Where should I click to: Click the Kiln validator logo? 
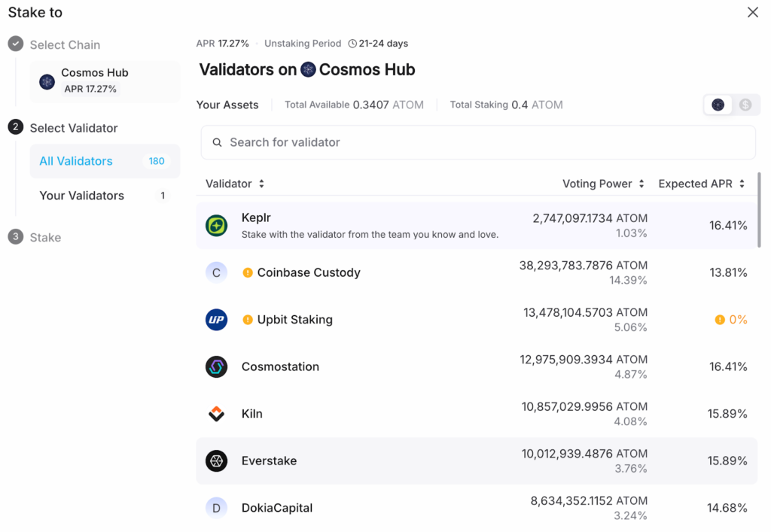[216, 414]
